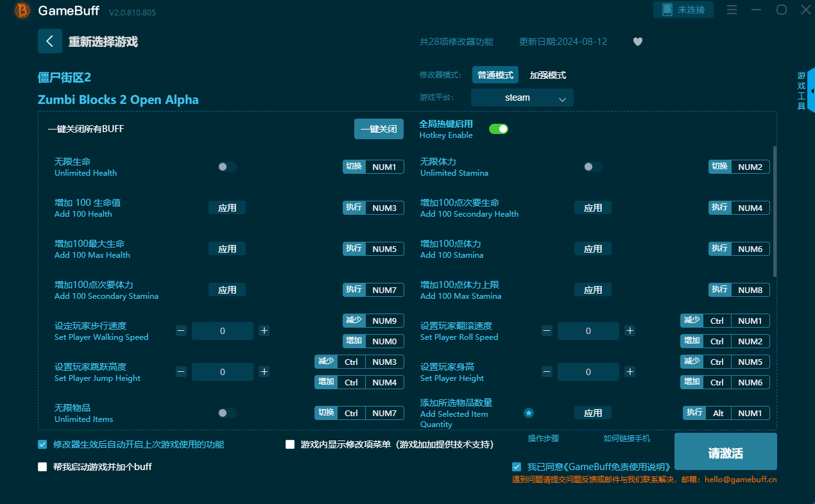Screen dimensions: 815x504
Task: Click plus icon for Player Jump Height
Action: 264,372
